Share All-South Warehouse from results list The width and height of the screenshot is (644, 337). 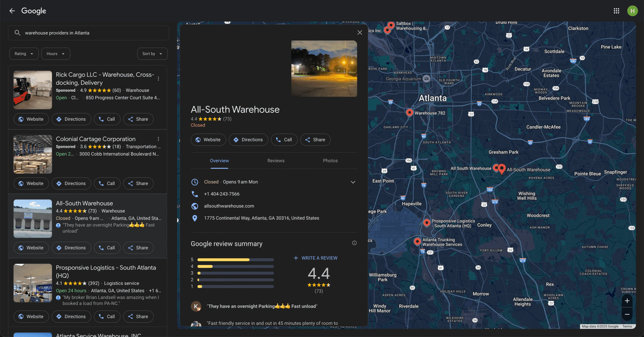pyautogui.click(x=138, y=248)
